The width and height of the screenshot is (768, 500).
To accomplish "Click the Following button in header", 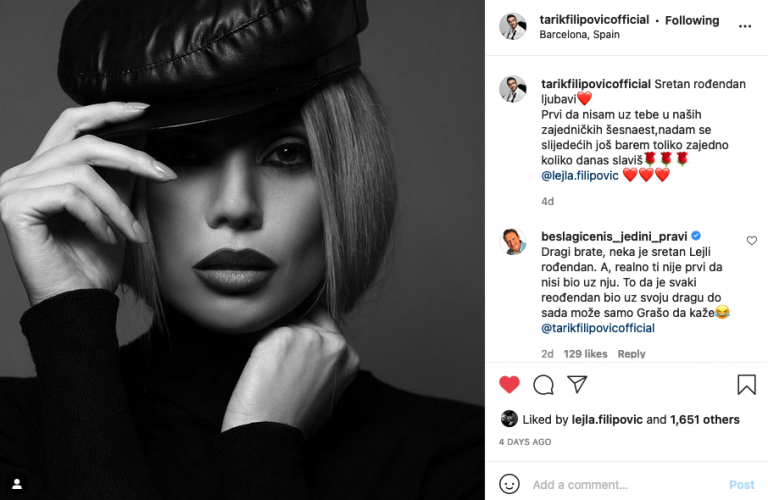I will (x=692, y=21).
